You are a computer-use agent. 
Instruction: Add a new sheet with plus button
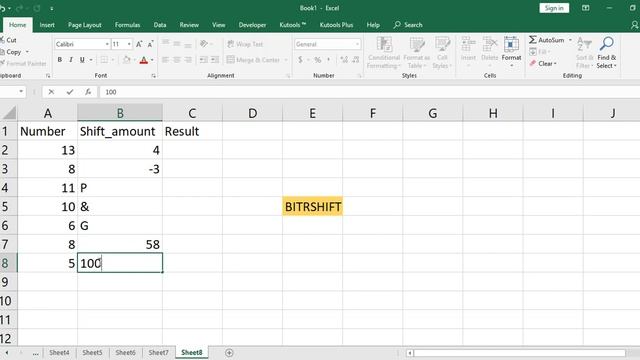pos(229,353)
